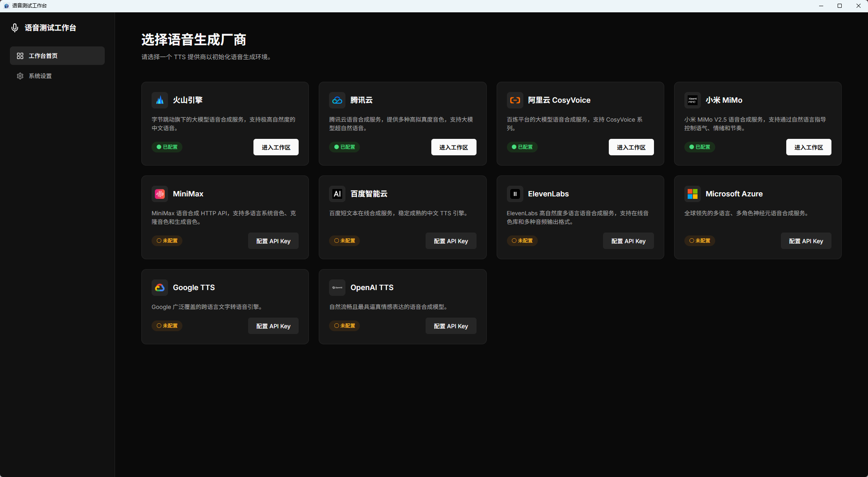Click 进入工作区 on the 小米 MiMo card

(x=808, y=147)
